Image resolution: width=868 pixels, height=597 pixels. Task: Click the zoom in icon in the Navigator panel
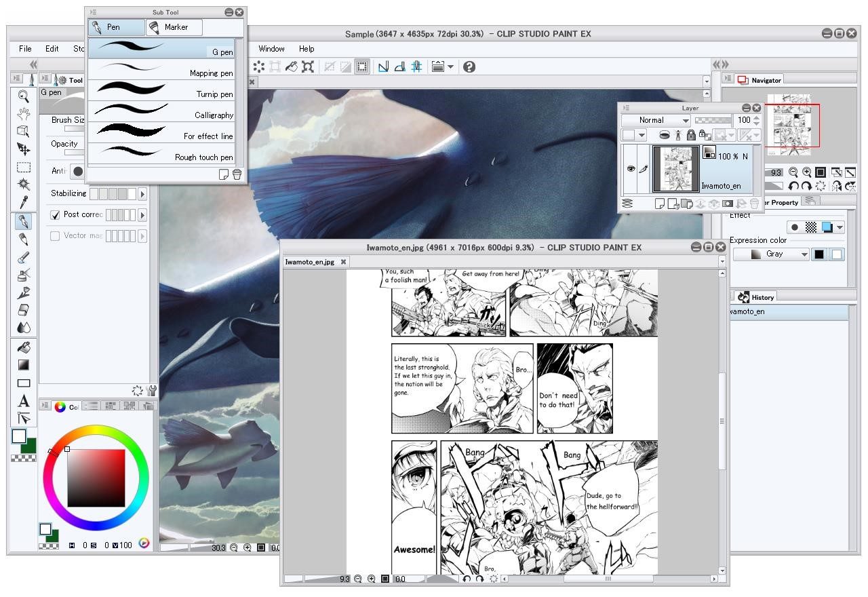(807, 172)
